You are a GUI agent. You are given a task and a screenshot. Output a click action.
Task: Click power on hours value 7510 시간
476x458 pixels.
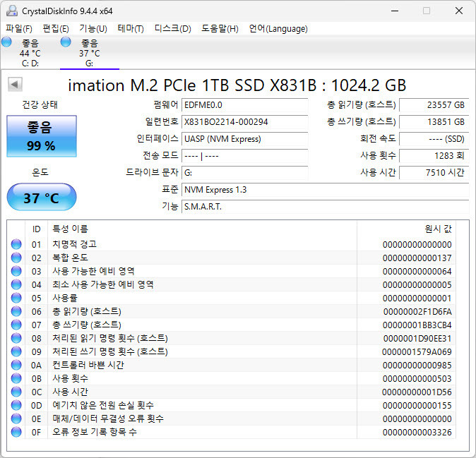coord(434,173)
